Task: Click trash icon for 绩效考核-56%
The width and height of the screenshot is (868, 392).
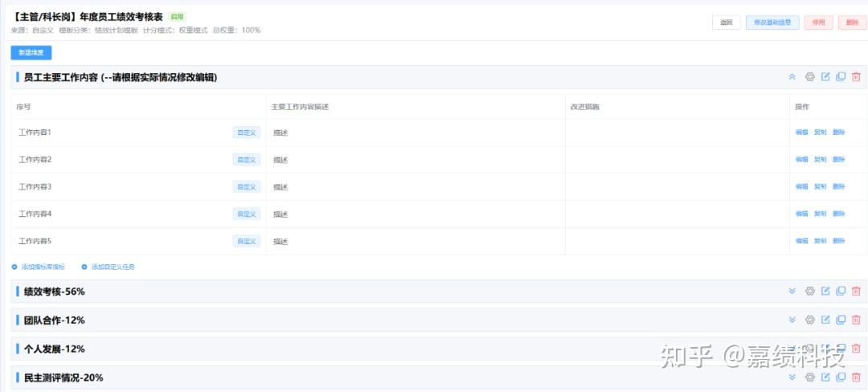Action: coord(857,291)
